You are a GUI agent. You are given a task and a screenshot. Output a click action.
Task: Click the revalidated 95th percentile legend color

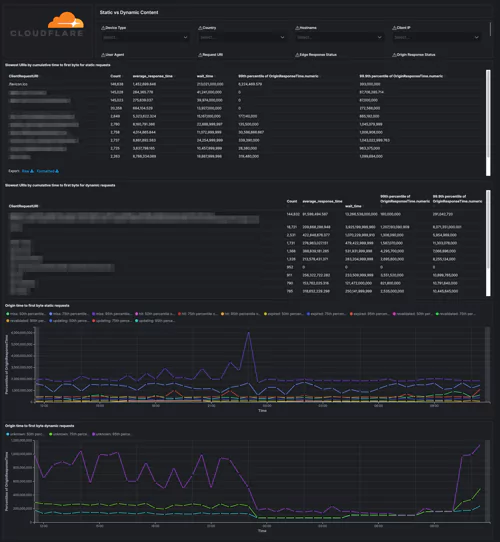[8, 321]
